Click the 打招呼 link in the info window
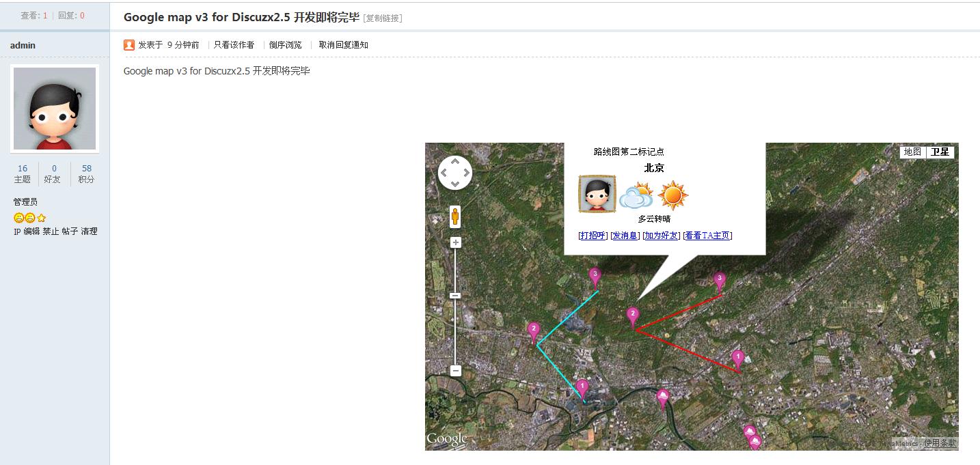 point(593,236)
